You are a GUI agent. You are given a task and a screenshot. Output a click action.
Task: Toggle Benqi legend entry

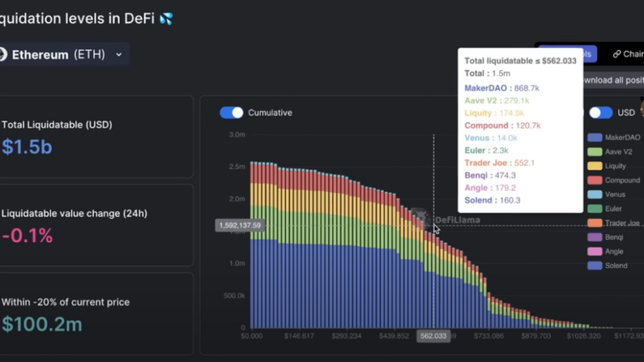click(605, 237)
